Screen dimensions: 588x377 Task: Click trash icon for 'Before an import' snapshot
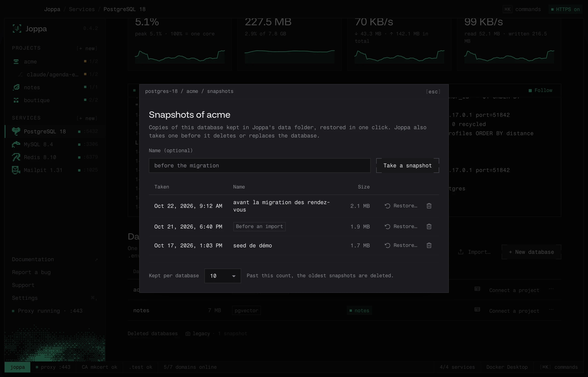coord(429,226)
